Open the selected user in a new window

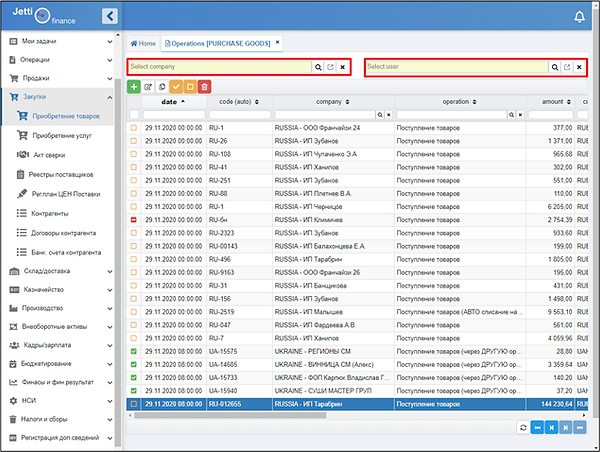[567, 67]
